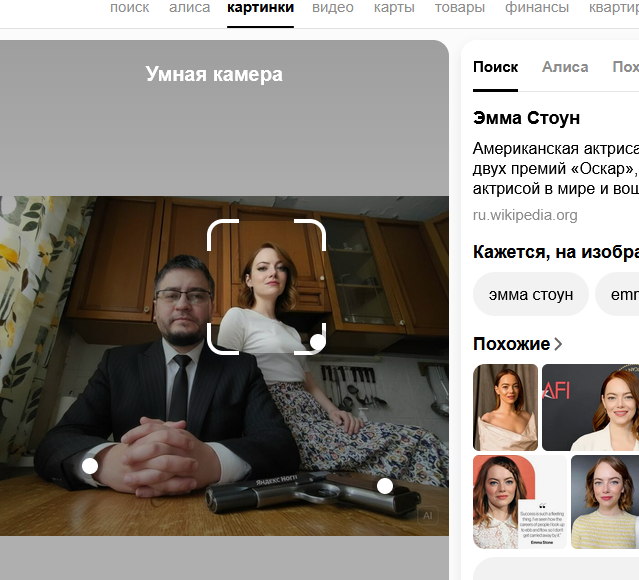Open the Похожие similar images section
Viewport: 639px width, 580px height.
[511, 344]
